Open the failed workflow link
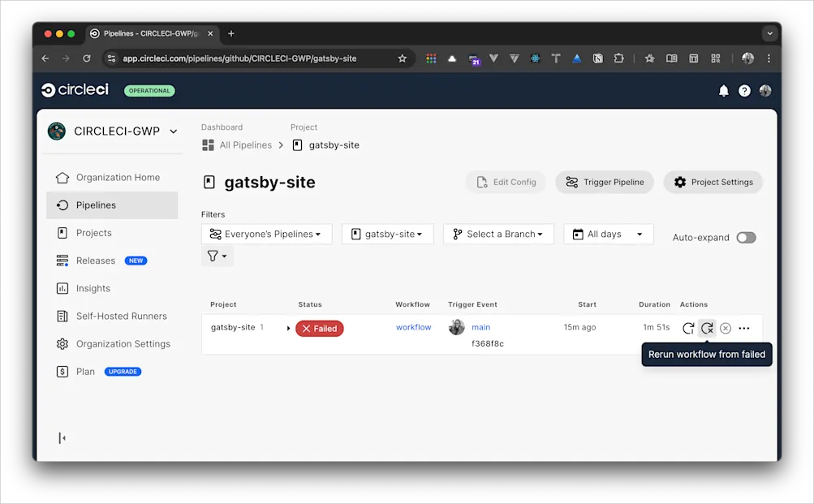Screen dimensions: 814x504 coord(413,327)
